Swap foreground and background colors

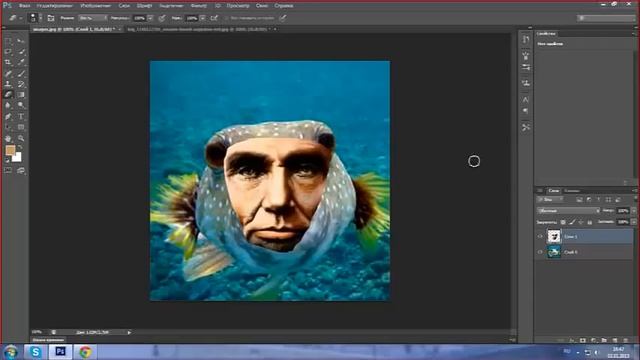[x=20, y=148]
